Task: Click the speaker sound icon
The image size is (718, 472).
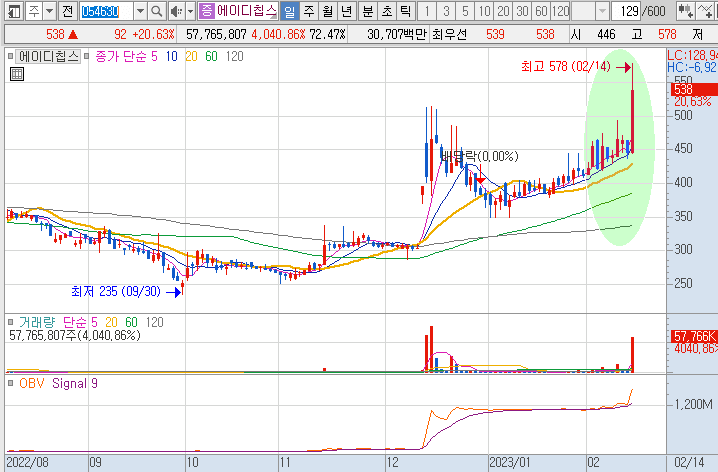Action: click(176, 11)
